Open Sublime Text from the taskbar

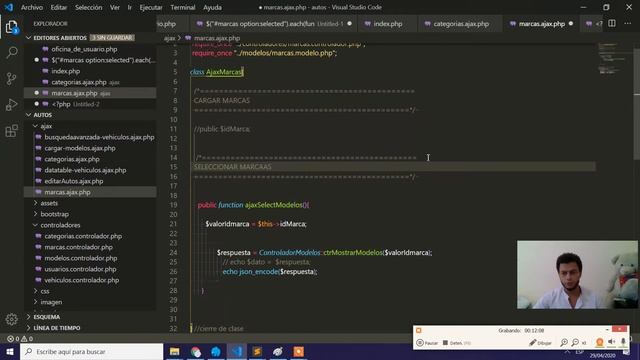257,351
